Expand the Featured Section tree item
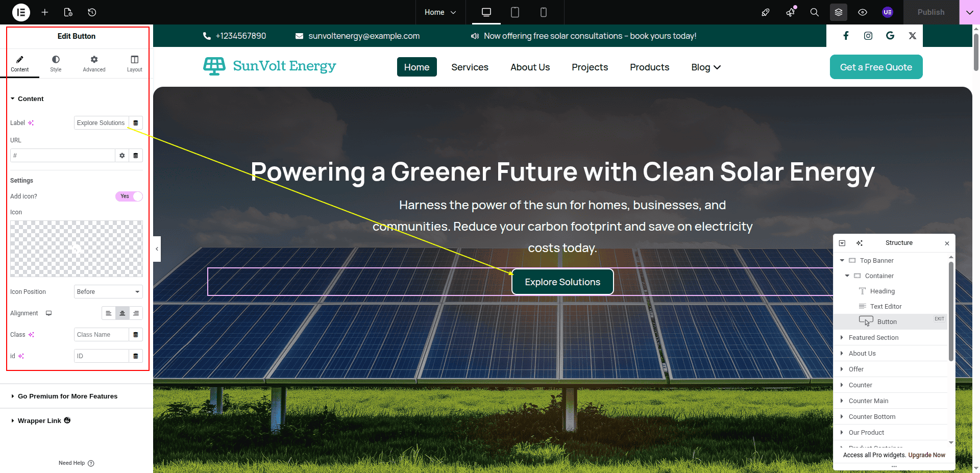The image size is (980, 473). click(842, 338)
